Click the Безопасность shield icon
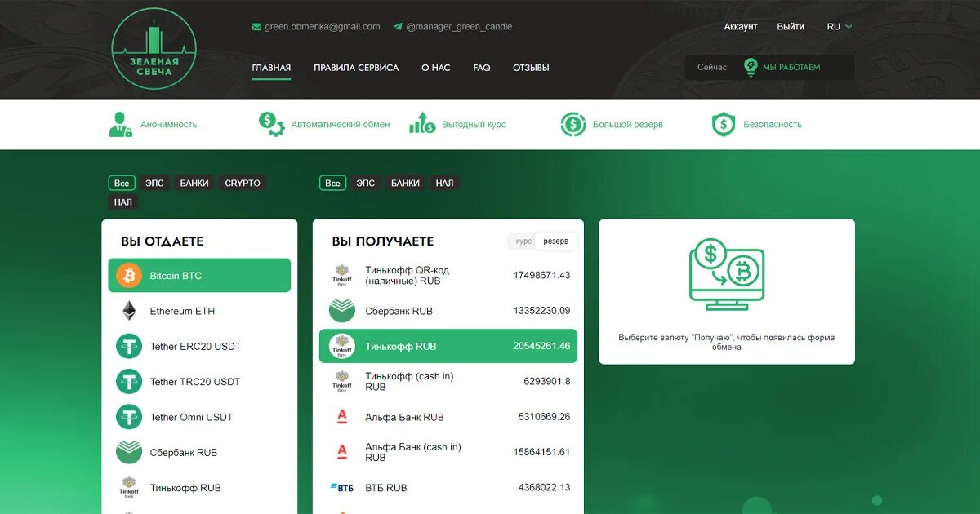The image size is (980, 514). [724, 124]
